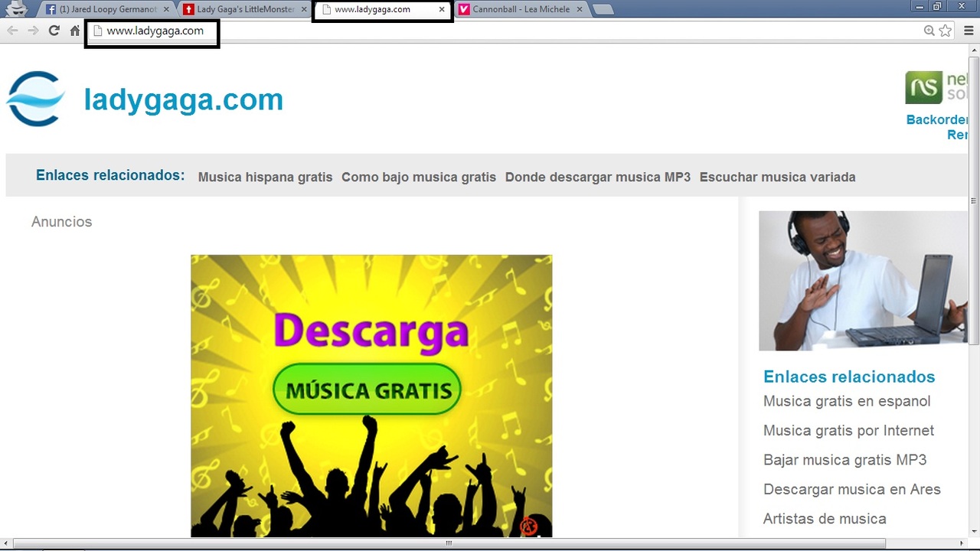The height and width of the screenshot is (551, 980).
Task: Click the Enlaces relacionados sidebar heading
Action: pos(849,377)
